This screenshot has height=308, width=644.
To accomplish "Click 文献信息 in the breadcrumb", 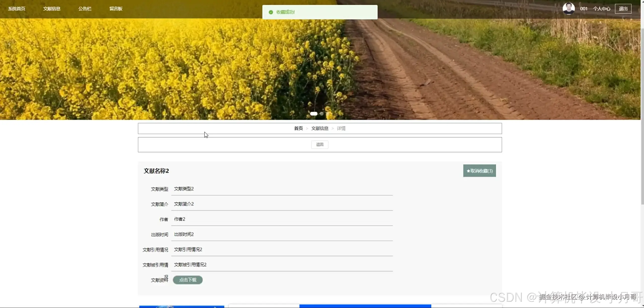I will (x=320, y=129).
